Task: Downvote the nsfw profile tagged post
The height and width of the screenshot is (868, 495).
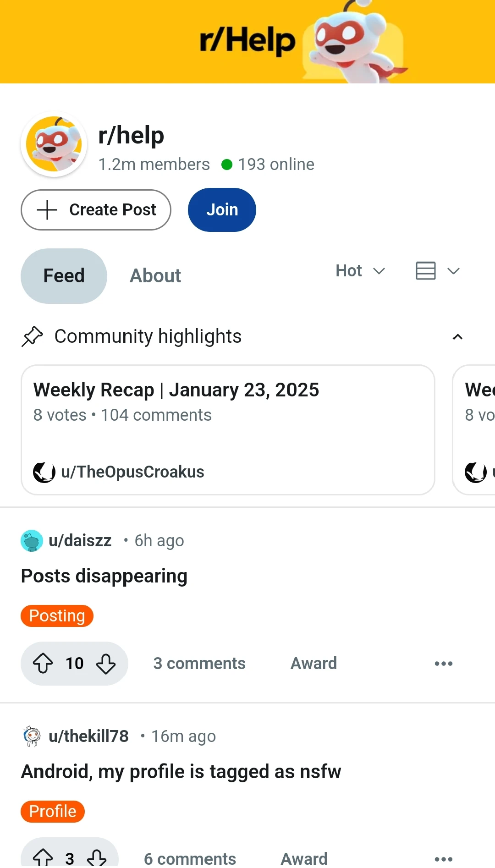Action: coord(97,857)
